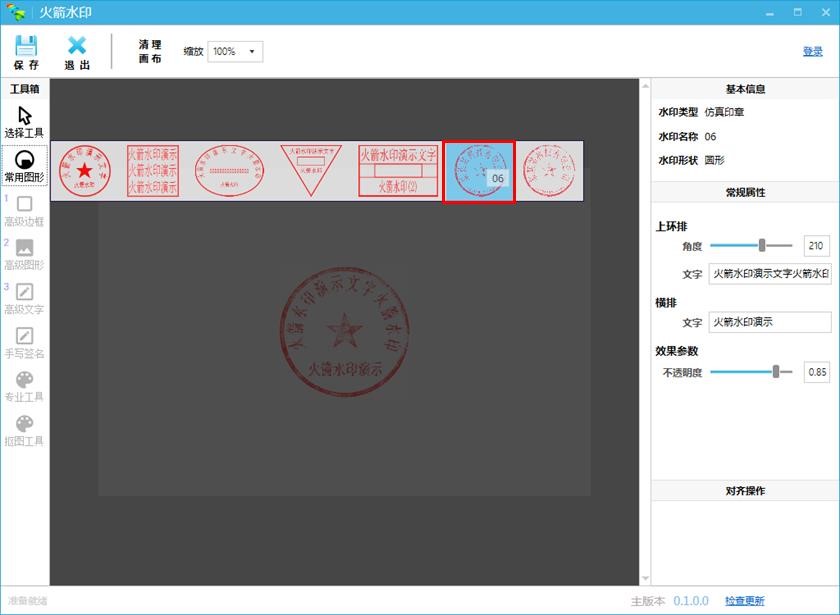Click the 横排 text input field
The height and width of the screenshot is (615, 840).
[x=769, y=322]
